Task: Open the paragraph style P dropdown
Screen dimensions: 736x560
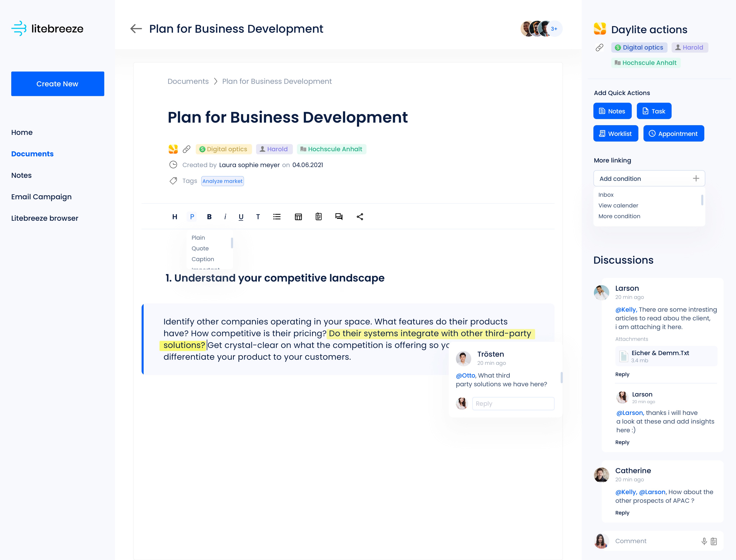Action: tap(192, 217)
